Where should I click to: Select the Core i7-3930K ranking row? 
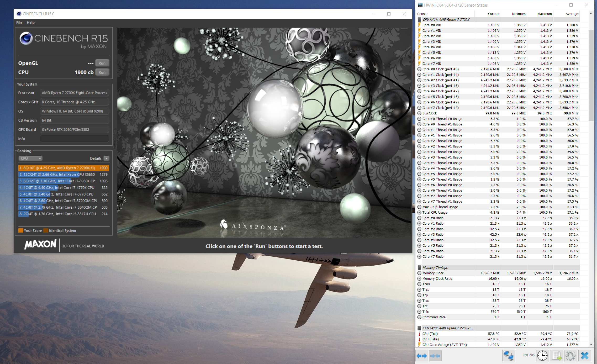coord(64,181)
